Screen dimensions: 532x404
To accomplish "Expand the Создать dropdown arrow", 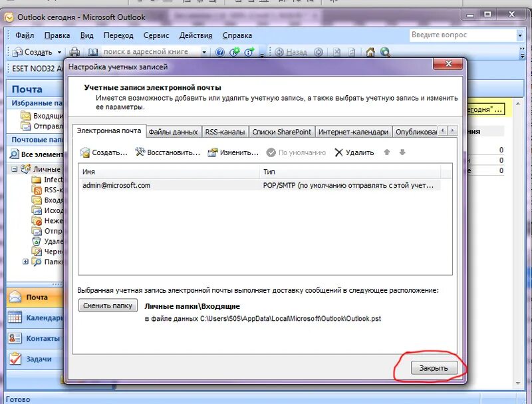I will (x=59, y=52).
